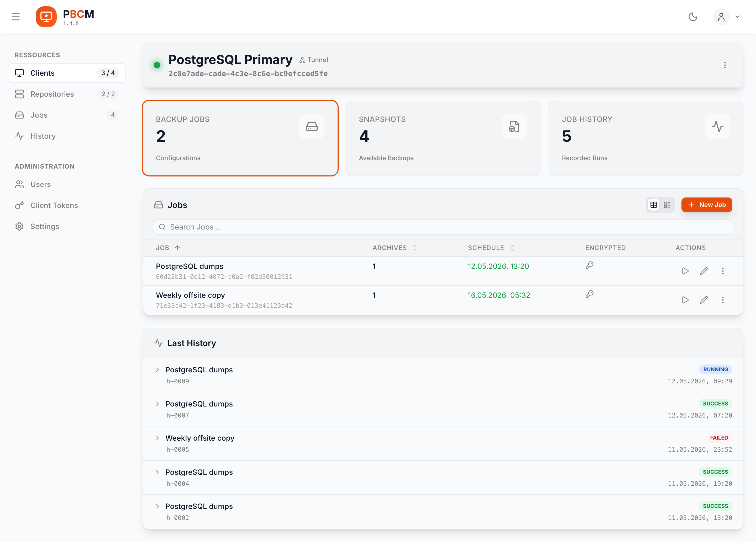756x542 pixels.
Task: Toggle dark mode moon icon
Action: tap(693, 17)
